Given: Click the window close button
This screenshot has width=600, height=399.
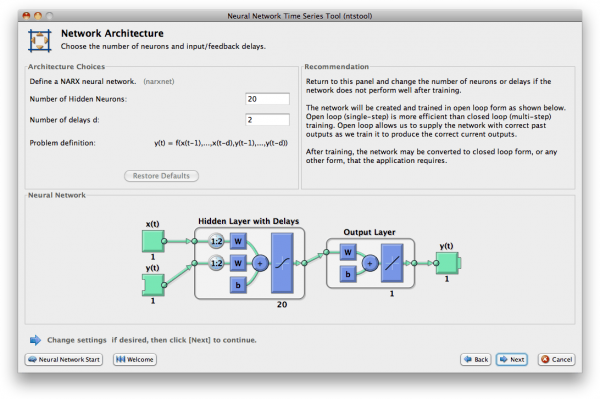Looking at the screenshot, I should click(x=26, y=16).
